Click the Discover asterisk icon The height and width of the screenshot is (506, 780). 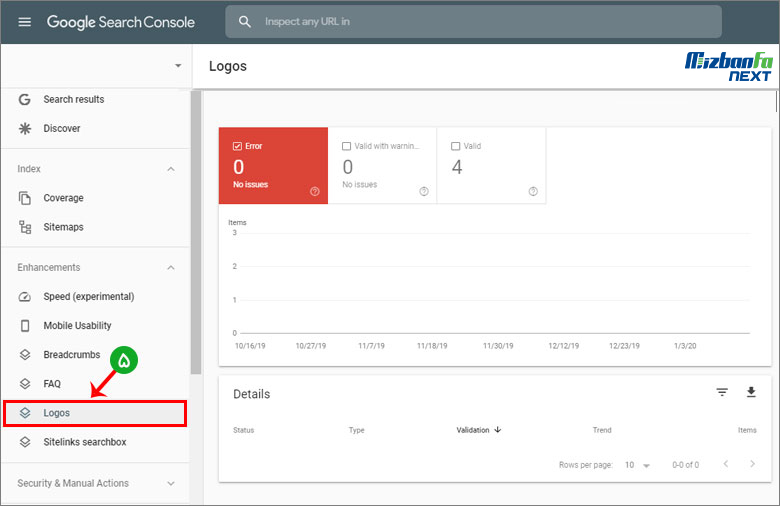click(24, 128)
